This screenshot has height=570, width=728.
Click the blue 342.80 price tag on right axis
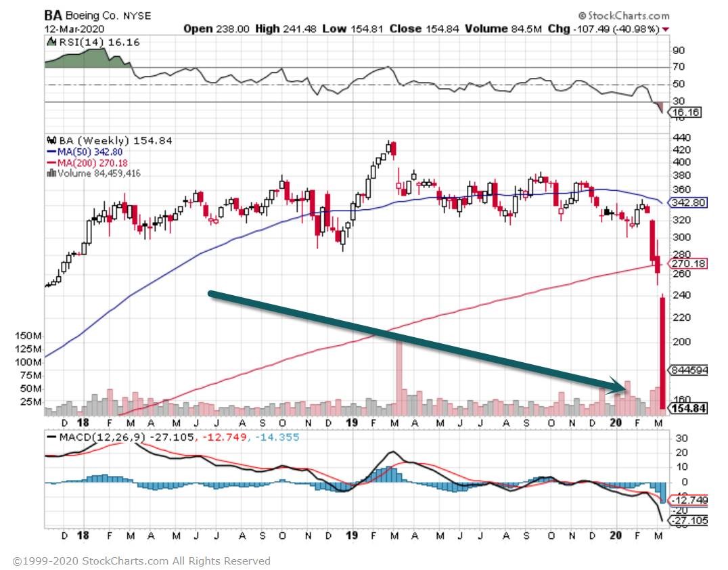coord(689,202)
